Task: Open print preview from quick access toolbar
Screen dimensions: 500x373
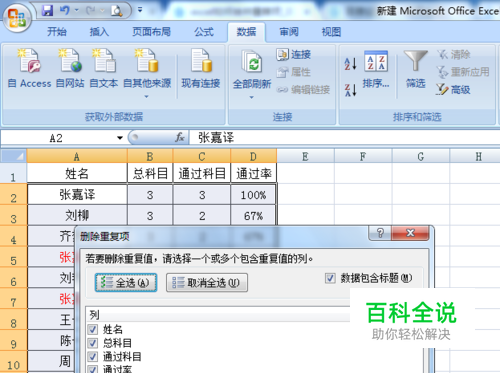Action: point(117,11)
